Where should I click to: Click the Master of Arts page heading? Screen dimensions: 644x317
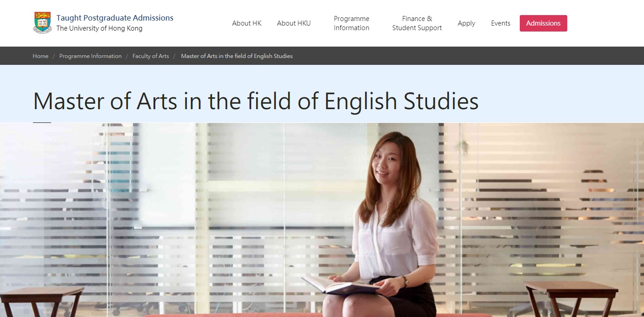click(256, 101)
